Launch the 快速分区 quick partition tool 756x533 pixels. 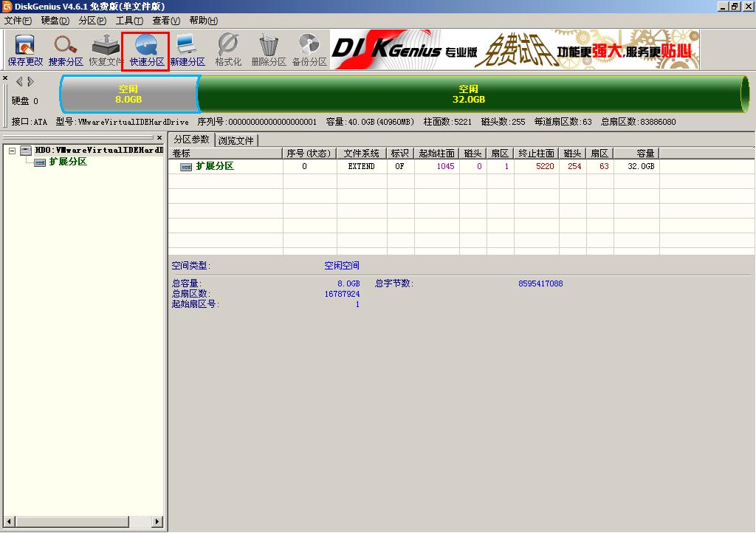[146, 50]
